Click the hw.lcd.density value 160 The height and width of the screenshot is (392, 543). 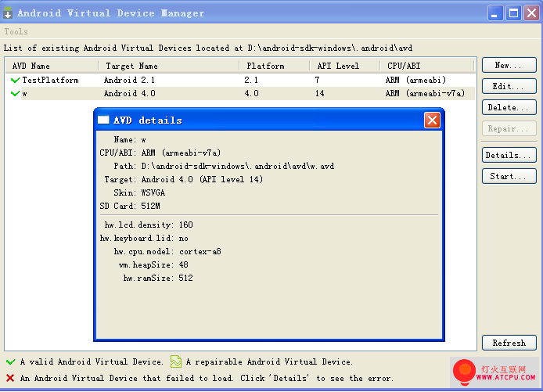pyautogui.click(x=186, y=225)
